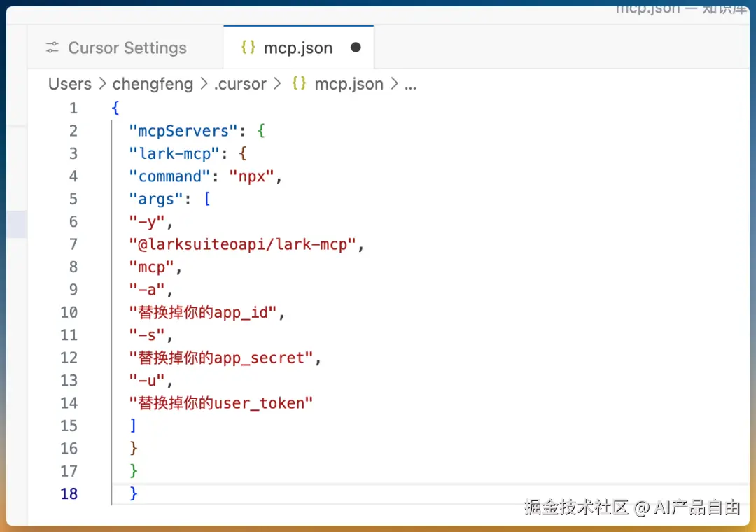Click the "mcp" argument on line 8

151,267
